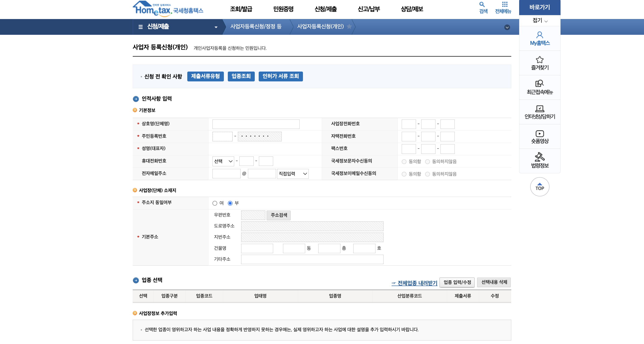Click the 즐겨찾기 star icon in sidebar

(540, 60)
